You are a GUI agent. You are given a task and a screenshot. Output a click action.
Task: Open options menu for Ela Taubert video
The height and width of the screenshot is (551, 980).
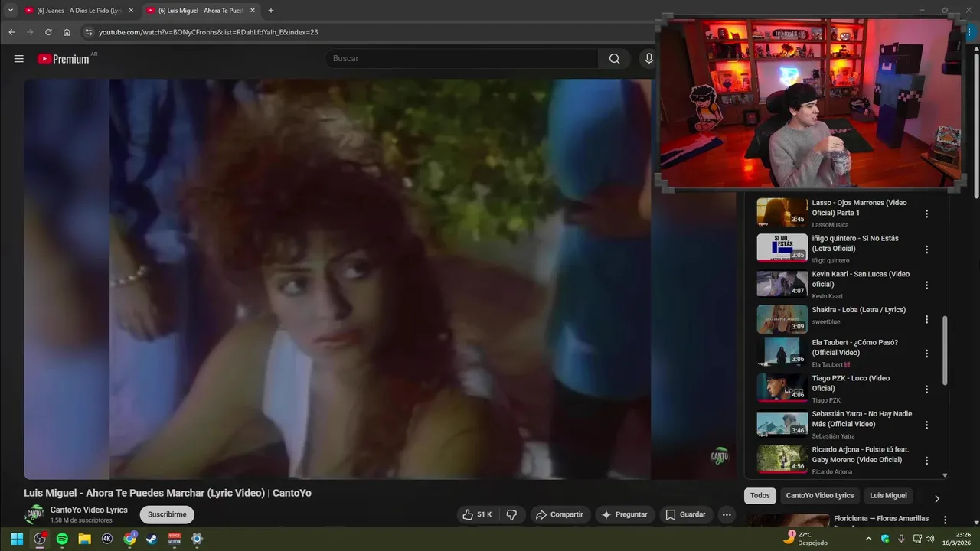[926, 354]
